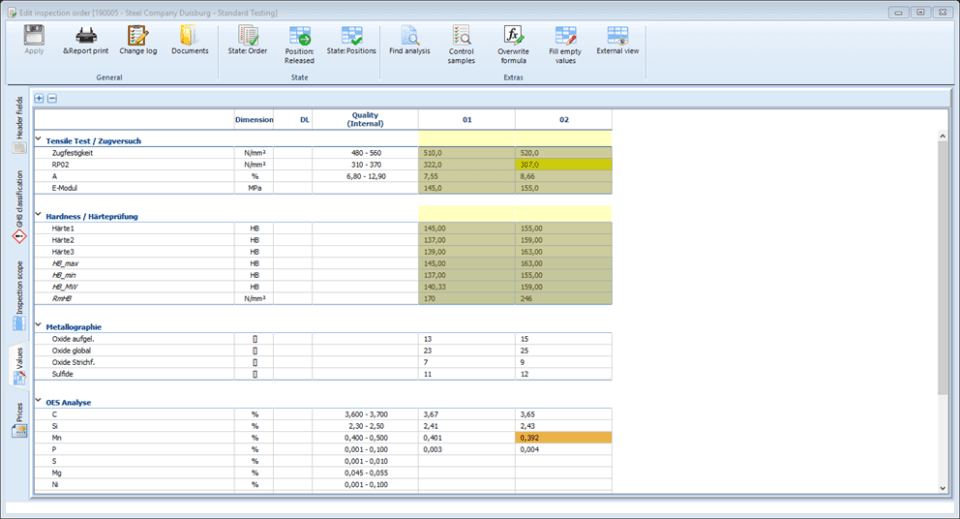Select HB_MW value 140,33

pos(467,286)
